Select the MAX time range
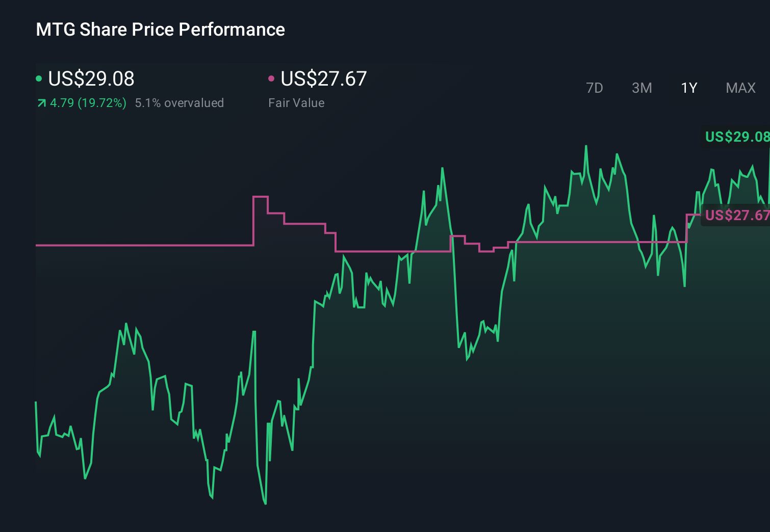 click(740, 88)
